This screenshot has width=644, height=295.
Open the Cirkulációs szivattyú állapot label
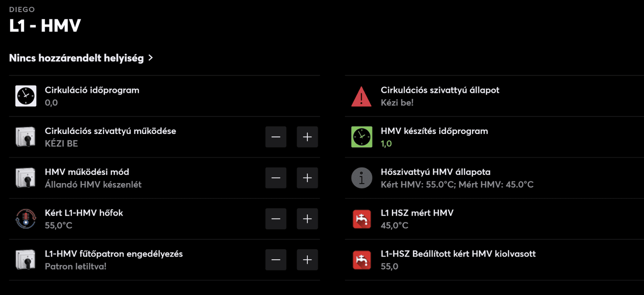[440, 90]
